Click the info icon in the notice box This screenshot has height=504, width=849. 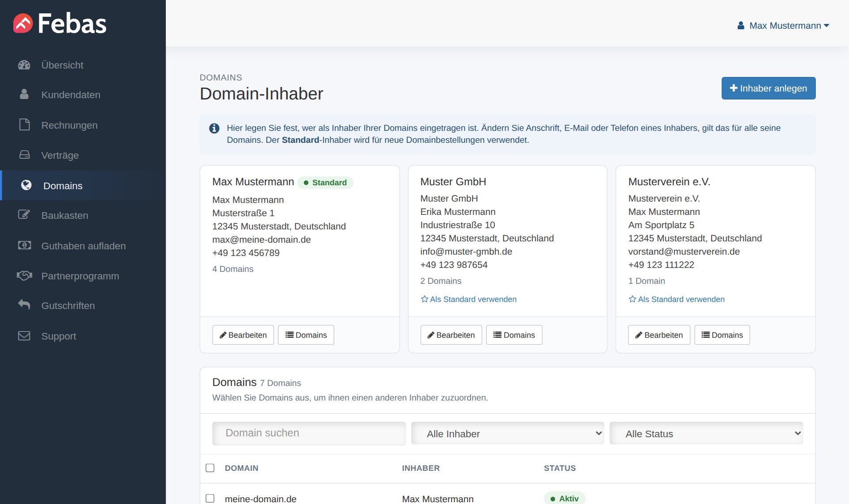(x=214, y=128)
